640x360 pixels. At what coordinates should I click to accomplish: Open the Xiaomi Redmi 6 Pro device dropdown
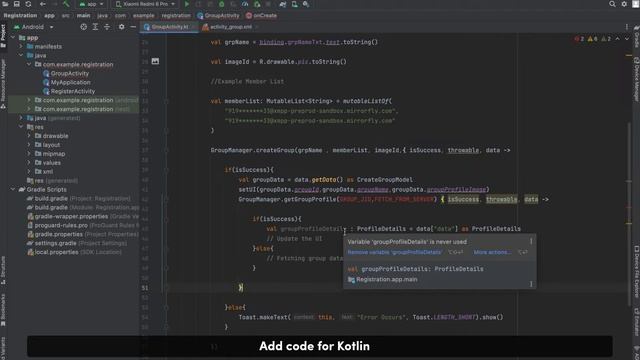coord(145,4)
